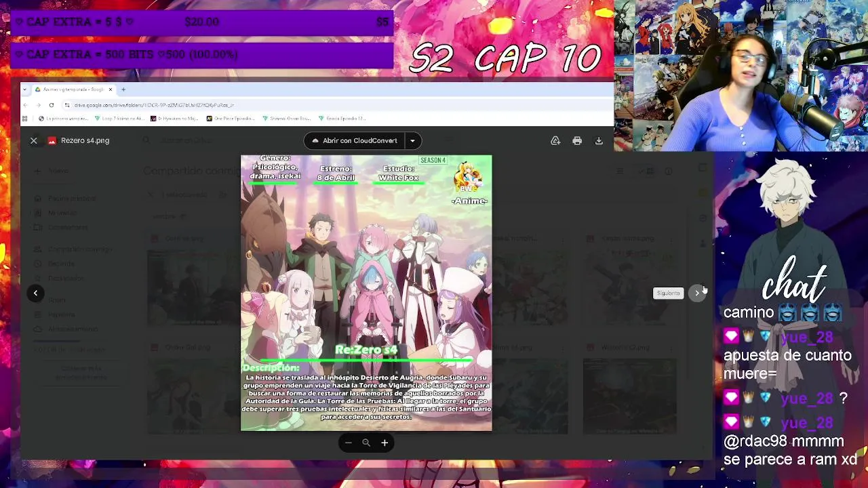Open Gnosia Episodio 12 bookmark
The image size is (868, 488).
(342, 119)
